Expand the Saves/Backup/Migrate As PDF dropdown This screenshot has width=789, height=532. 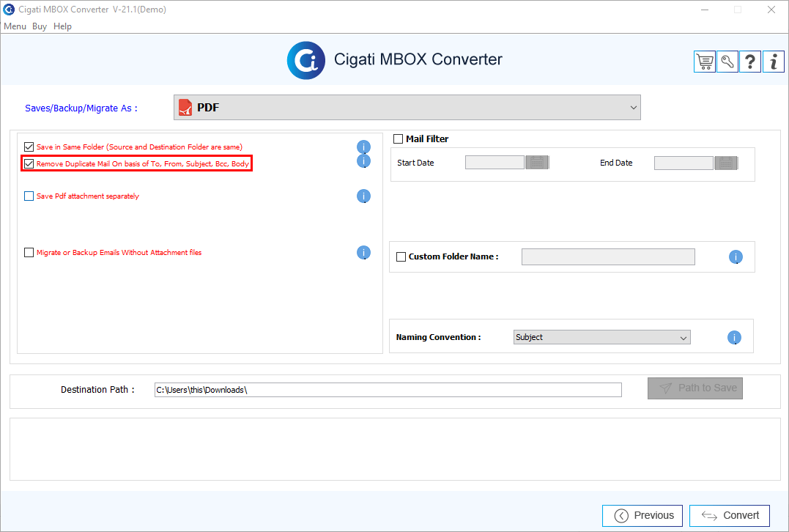click(407, 107)
